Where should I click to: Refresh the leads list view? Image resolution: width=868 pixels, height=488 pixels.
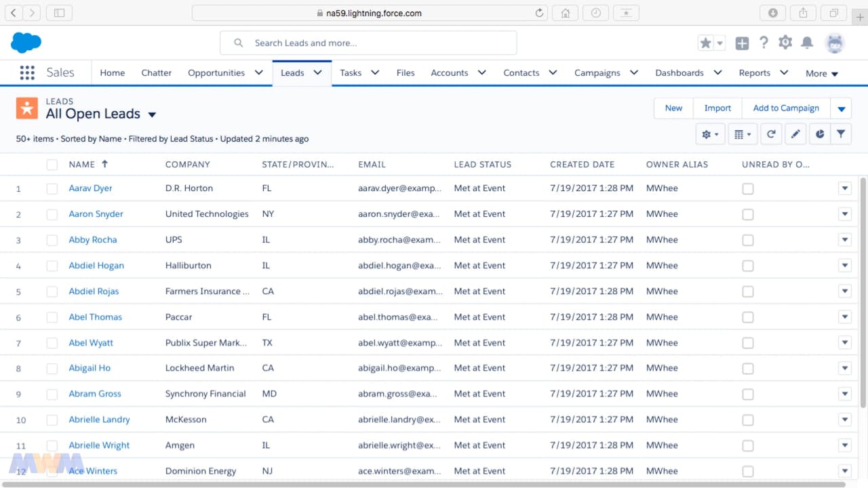pos(771,134)
